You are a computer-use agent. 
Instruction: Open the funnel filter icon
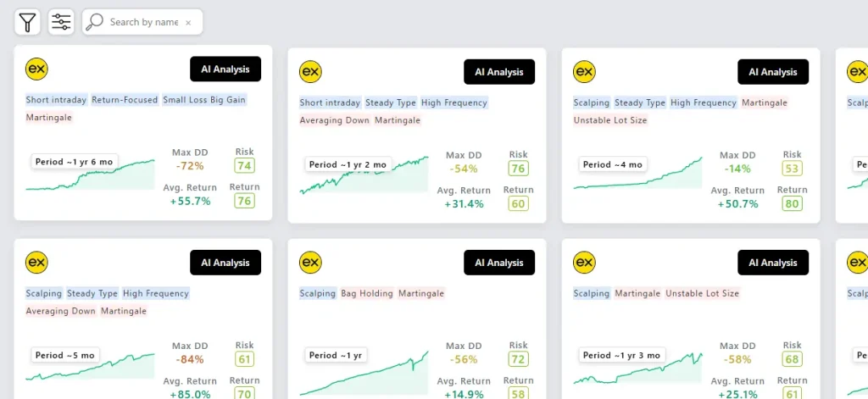(28, 23)
